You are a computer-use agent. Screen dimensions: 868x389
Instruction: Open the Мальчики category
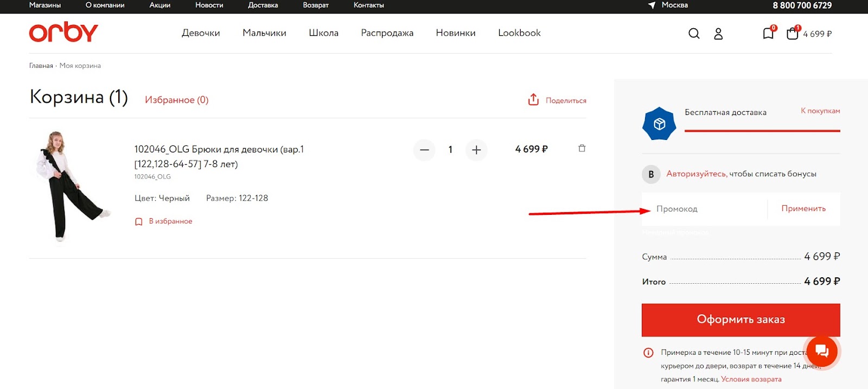pos(264,33)
